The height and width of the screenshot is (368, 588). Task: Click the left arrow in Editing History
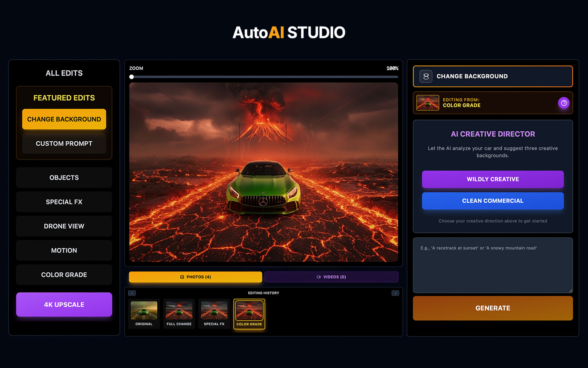click(132, 293)
